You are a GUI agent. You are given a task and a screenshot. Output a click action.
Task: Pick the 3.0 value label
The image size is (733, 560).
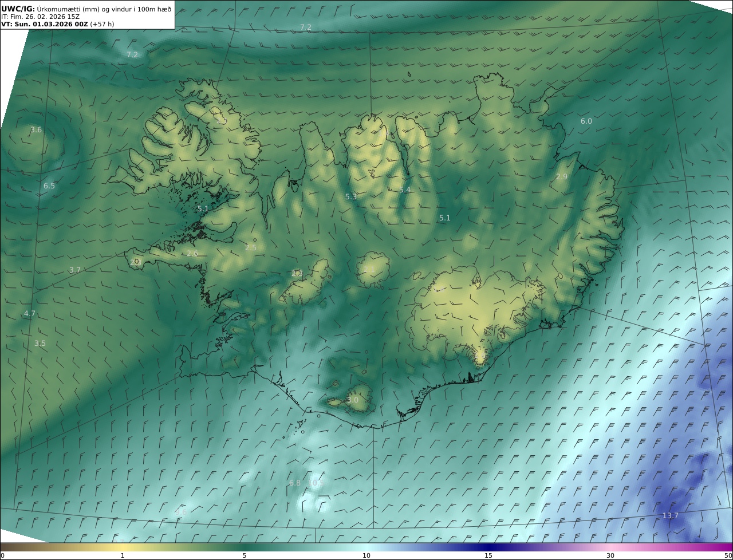coord(353,400)
